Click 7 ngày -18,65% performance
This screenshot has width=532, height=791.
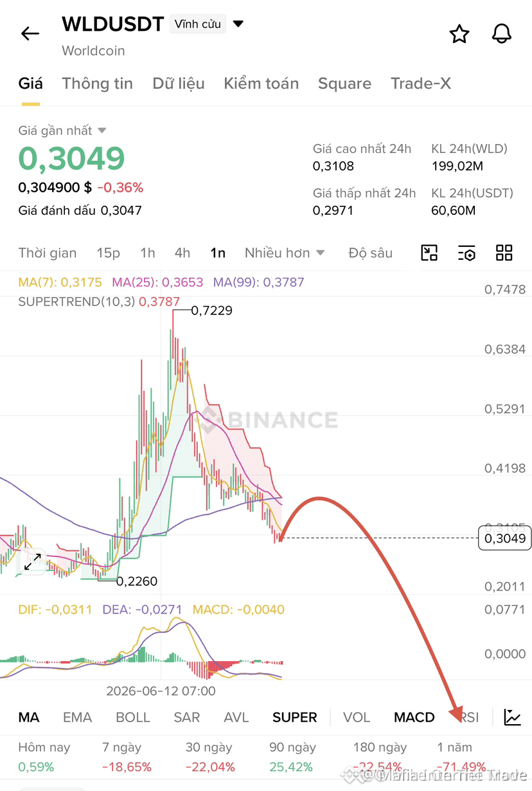click(x=127, y=757)
